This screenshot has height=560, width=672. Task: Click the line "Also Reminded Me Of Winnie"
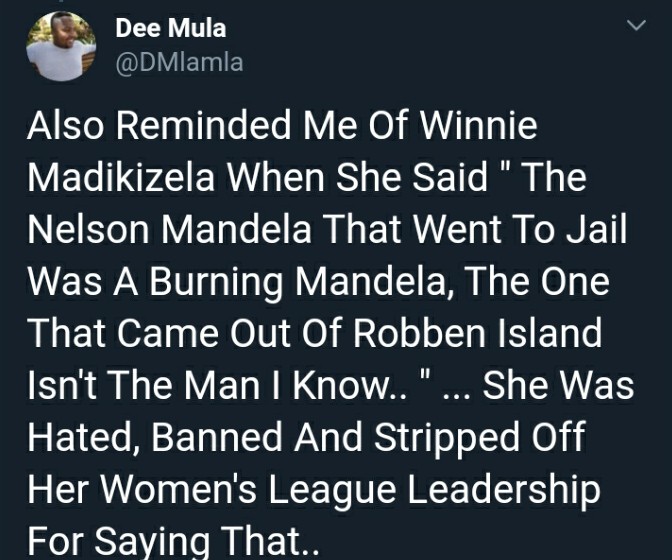coord(282,125)
